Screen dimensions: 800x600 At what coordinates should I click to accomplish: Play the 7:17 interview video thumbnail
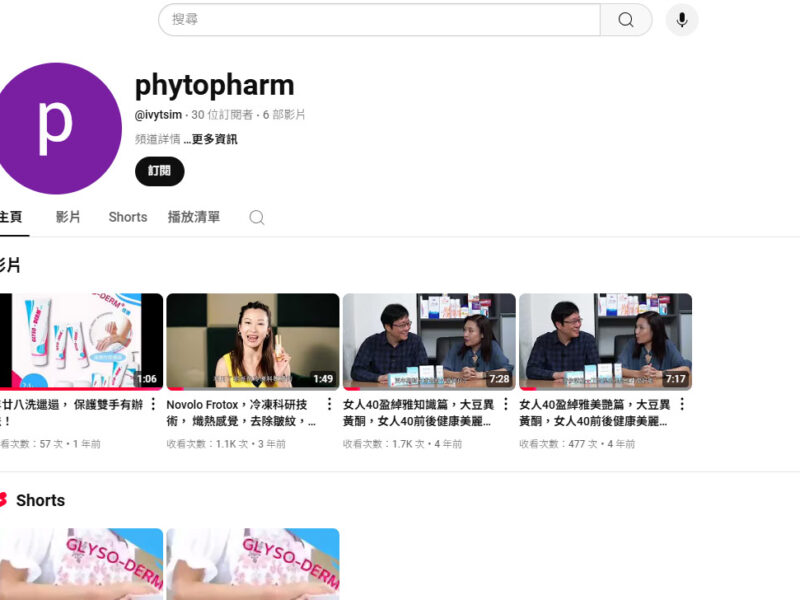pyautogui.click(x=605, y=340)
